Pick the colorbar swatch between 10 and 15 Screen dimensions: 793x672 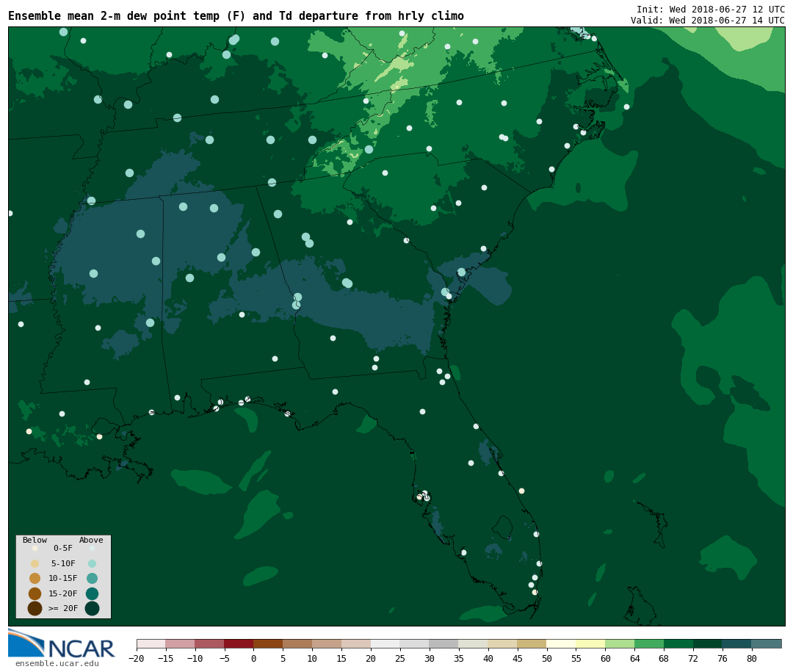327,643
